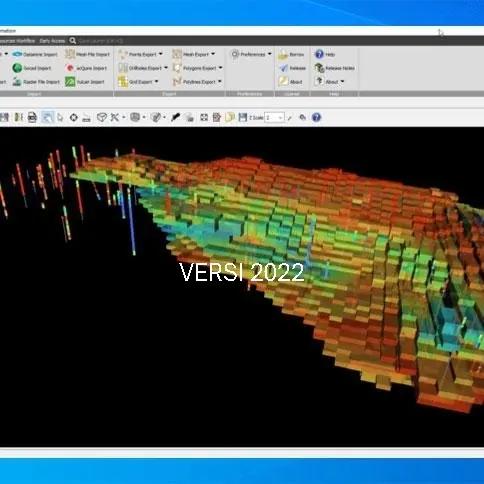Click in the Quick Launch search field

101,41
